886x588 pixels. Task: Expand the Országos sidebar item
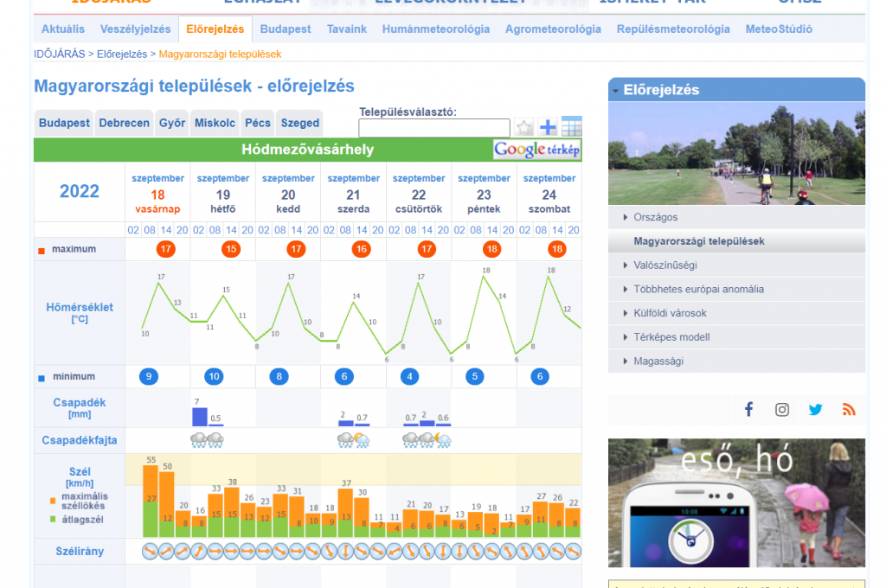point(655,217)
